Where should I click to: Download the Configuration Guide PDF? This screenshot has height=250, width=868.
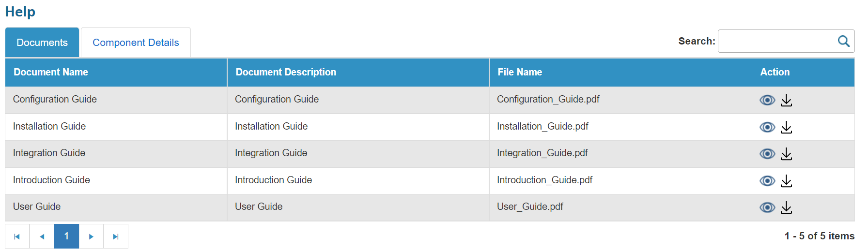[786, 100]
